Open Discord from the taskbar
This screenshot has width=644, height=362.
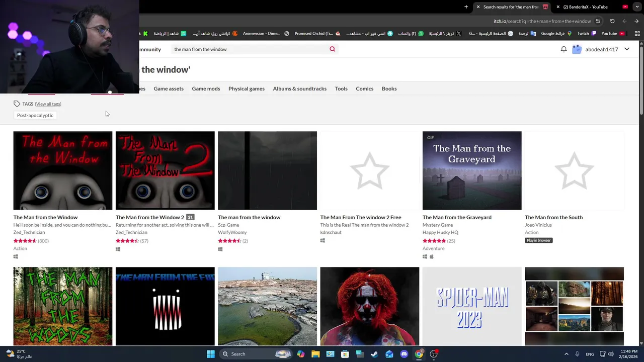point(404,354)
